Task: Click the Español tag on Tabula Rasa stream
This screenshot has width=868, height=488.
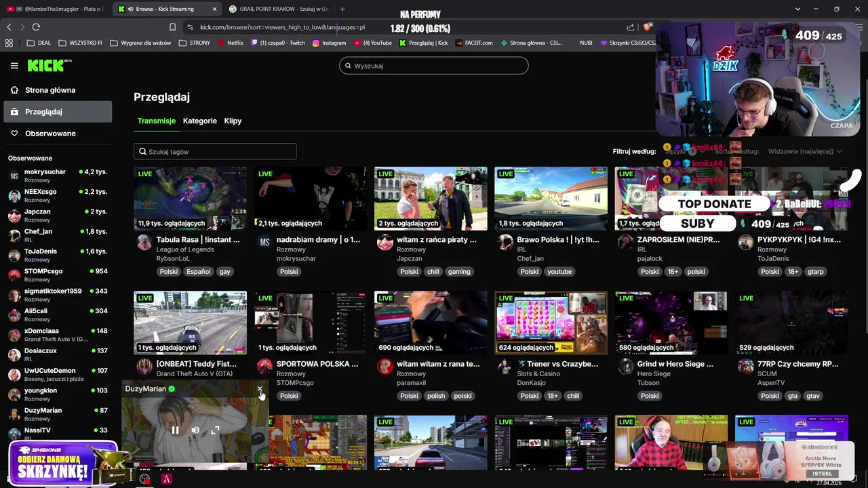Action: [199, 272]
